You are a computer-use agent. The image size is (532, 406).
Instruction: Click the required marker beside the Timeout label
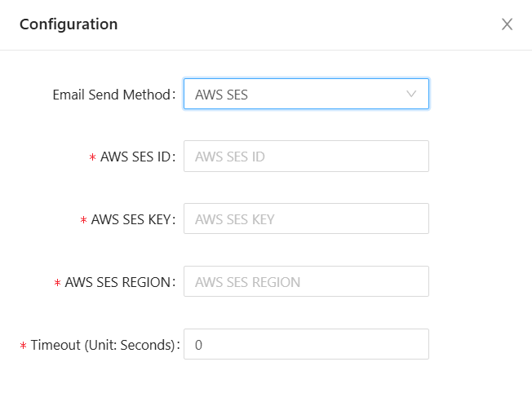coord(24,346)
